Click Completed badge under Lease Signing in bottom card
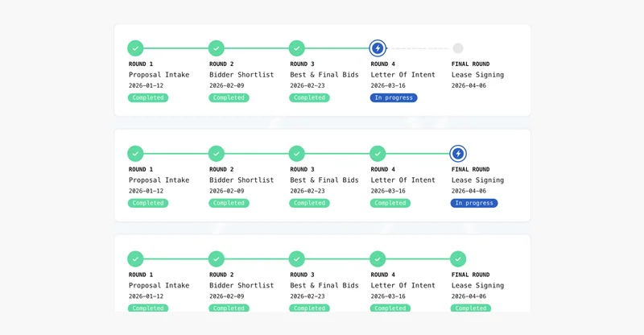This screenshot has height=335, width=644. 471,308
